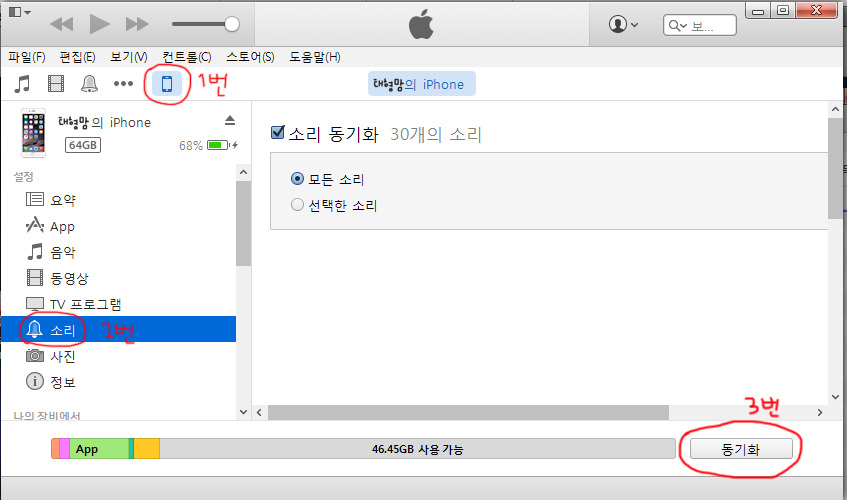The height and width of the screenshot is (500, 847).
Task: Click the 태형맘의 iPhone tab label
Action: coord(421,84)
